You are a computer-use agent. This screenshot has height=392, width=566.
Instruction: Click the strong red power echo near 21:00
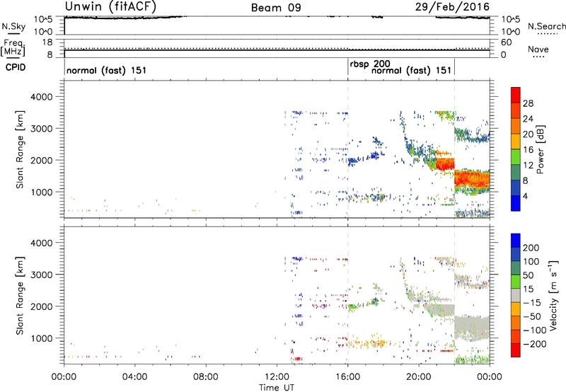[x=445, y=163]
